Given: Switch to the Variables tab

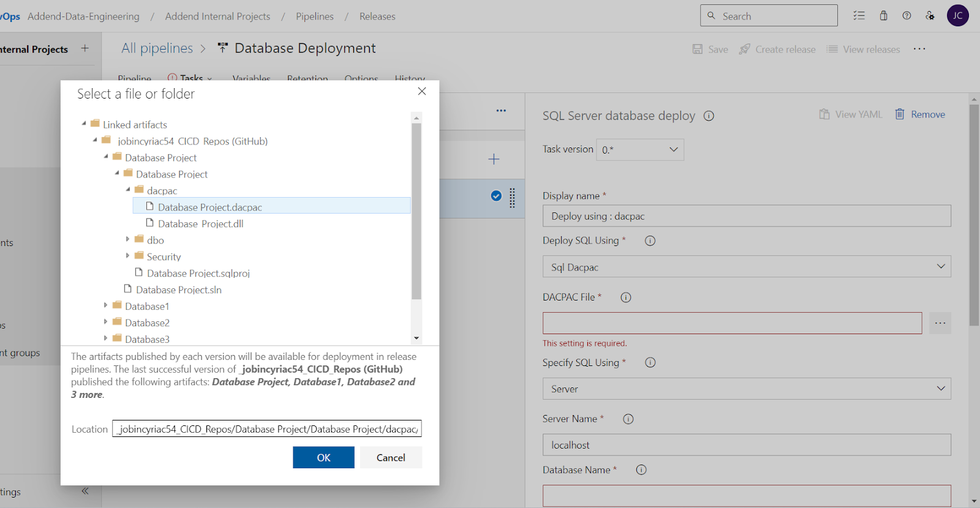Looking at the screenshot, I should coord(251,78).
